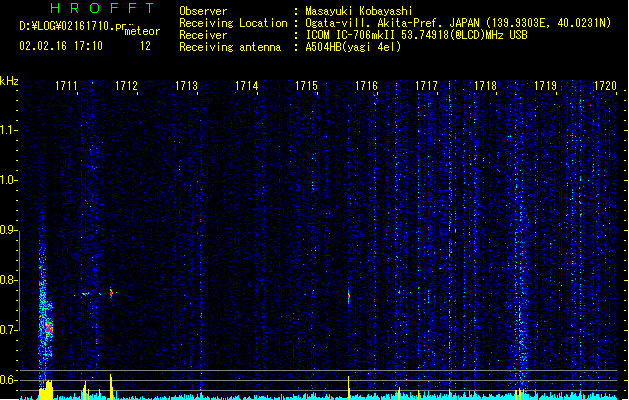
Task: Click the 1717 time marker
Action: [x=426, y=86]
